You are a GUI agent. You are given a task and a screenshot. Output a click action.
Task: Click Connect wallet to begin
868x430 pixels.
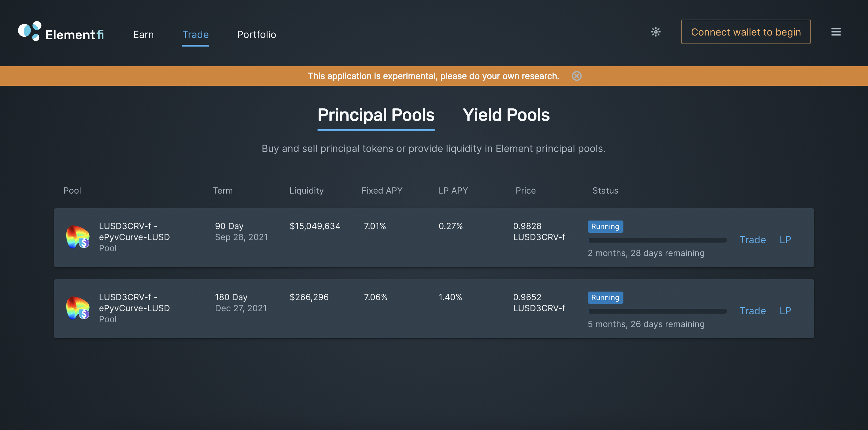746,32
